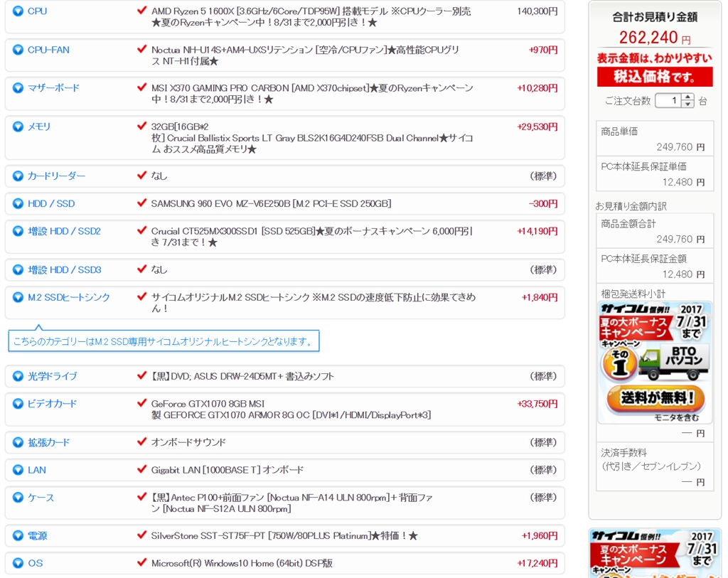Expand the メモリ category arrow icon

tap(18, 127)
